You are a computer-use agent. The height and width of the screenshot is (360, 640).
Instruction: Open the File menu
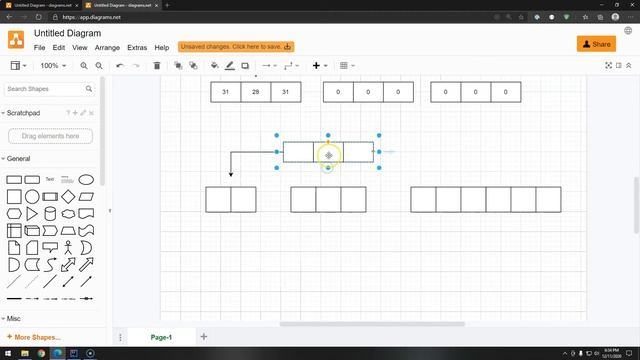[40, 47]
